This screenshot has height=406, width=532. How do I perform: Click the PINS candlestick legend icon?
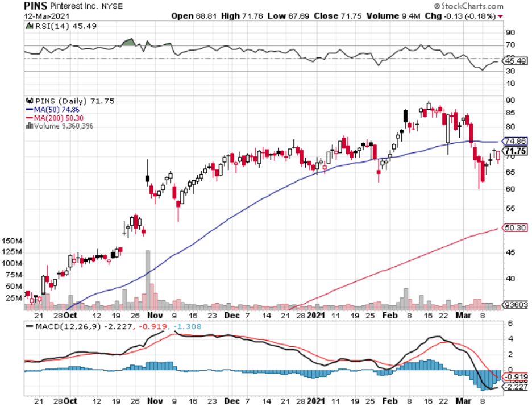point(30,101)
